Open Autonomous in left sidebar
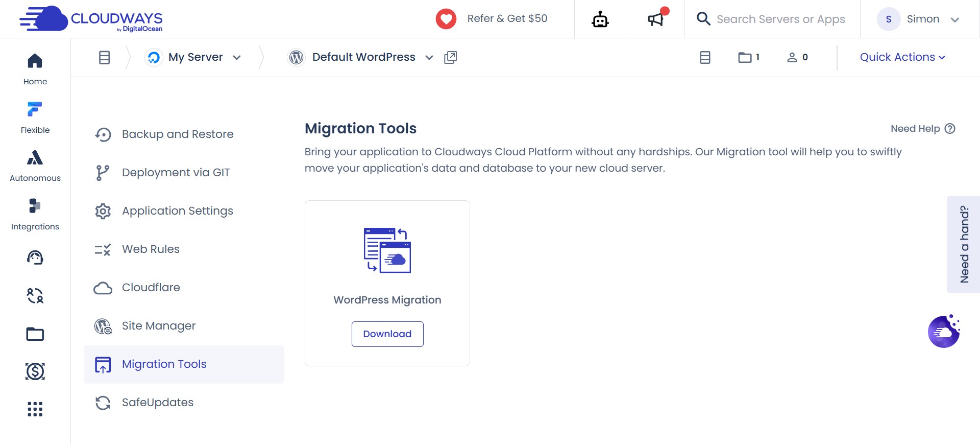 [x=35, y=166]
